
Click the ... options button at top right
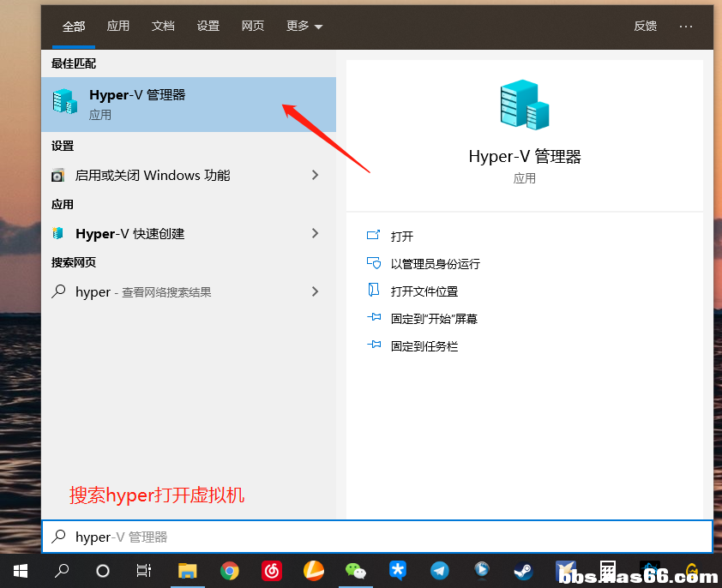pyautogui.click(x=686, y=26)
